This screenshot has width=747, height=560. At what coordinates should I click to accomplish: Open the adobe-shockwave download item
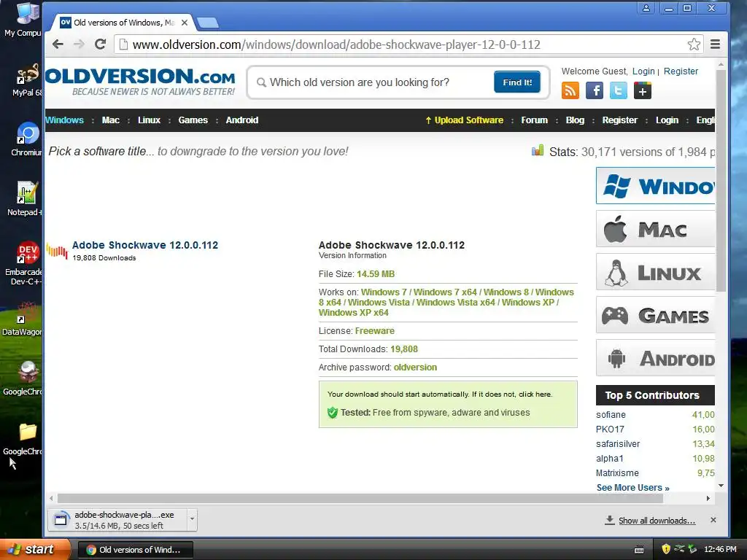coord(118,519)
